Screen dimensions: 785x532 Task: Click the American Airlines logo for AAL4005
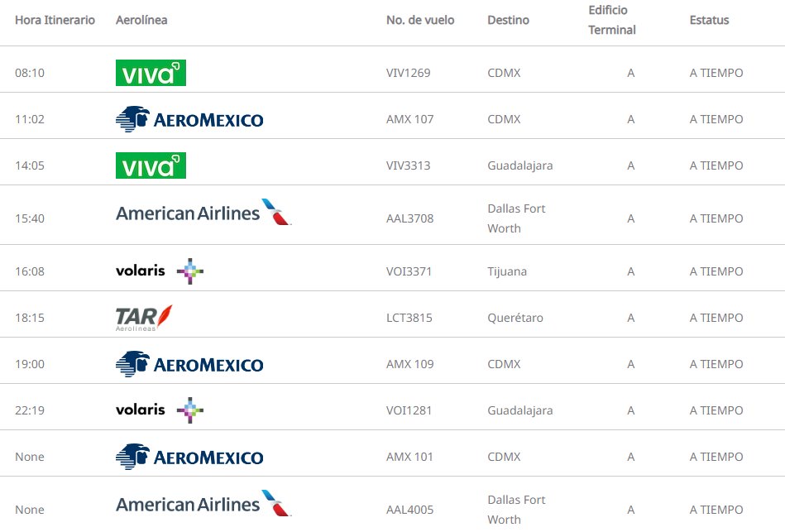[x=203, y=505]
